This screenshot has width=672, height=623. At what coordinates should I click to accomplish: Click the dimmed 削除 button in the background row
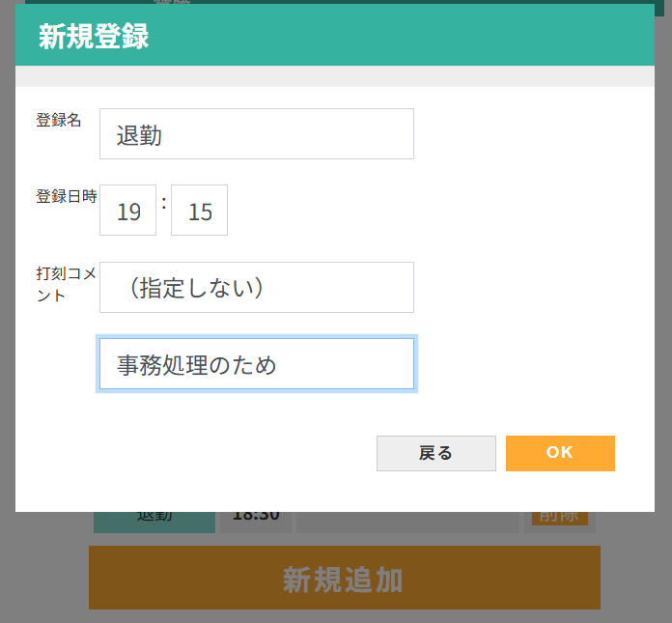point(559,519)
